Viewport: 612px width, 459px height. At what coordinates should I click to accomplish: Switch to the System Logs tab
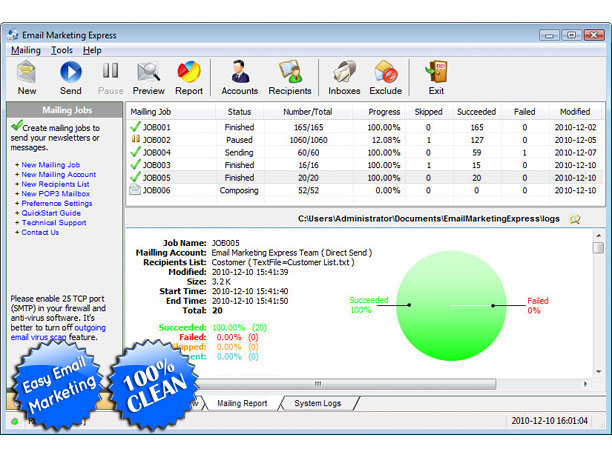pyautogui.click(x=318, y=403)
